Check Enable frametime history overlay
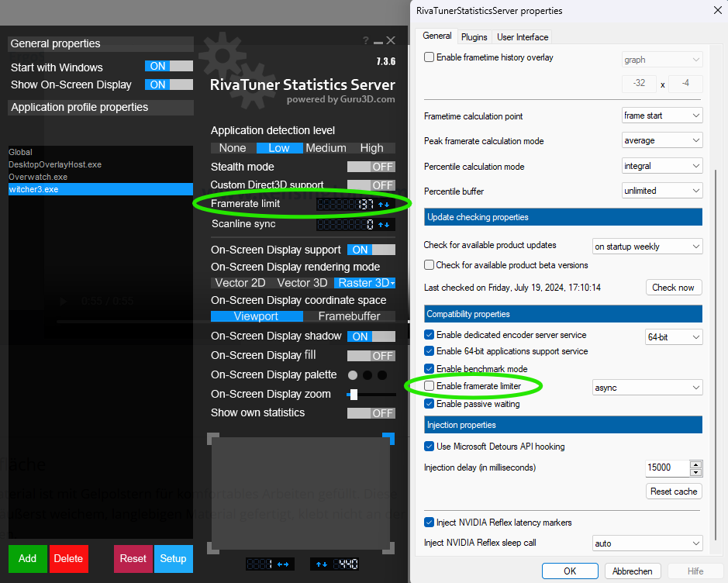Screen dimensions: 728x583 click(429, 57)
